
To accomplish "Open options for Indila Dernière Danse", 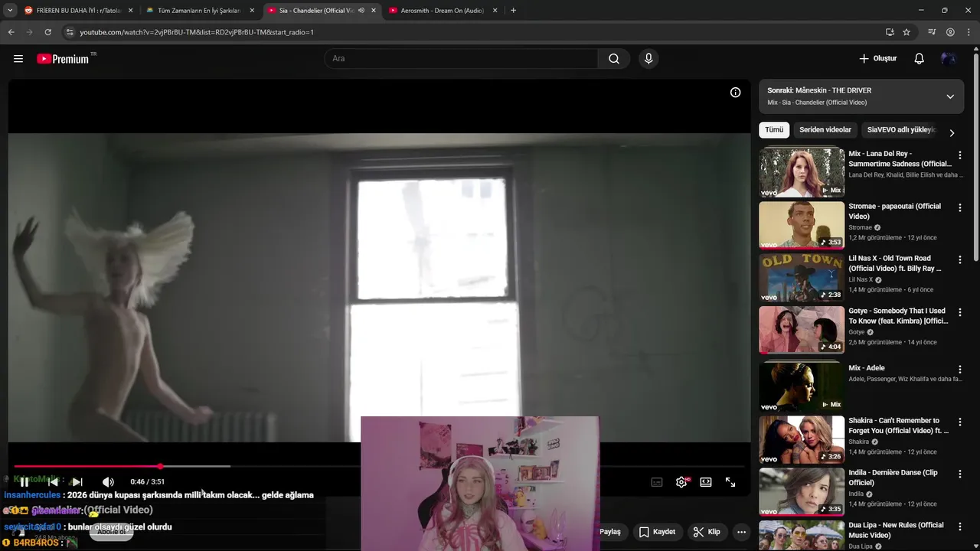I will (959, 474).
